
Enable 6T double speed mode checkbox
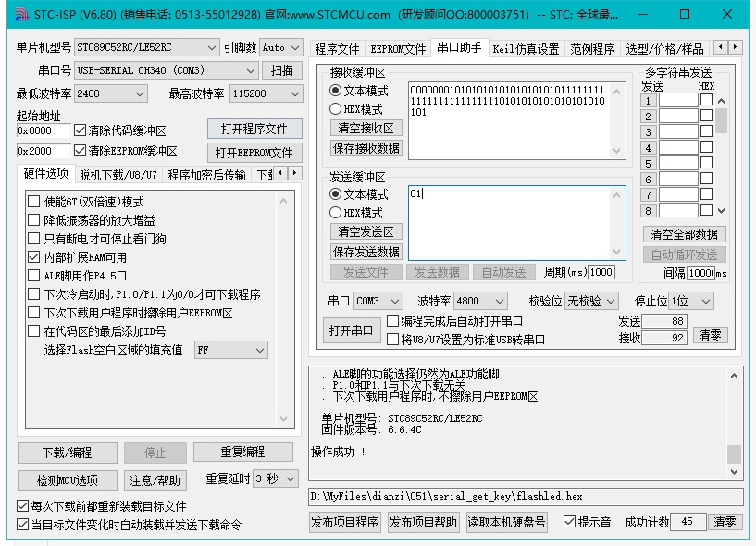(x=33, y=201)
